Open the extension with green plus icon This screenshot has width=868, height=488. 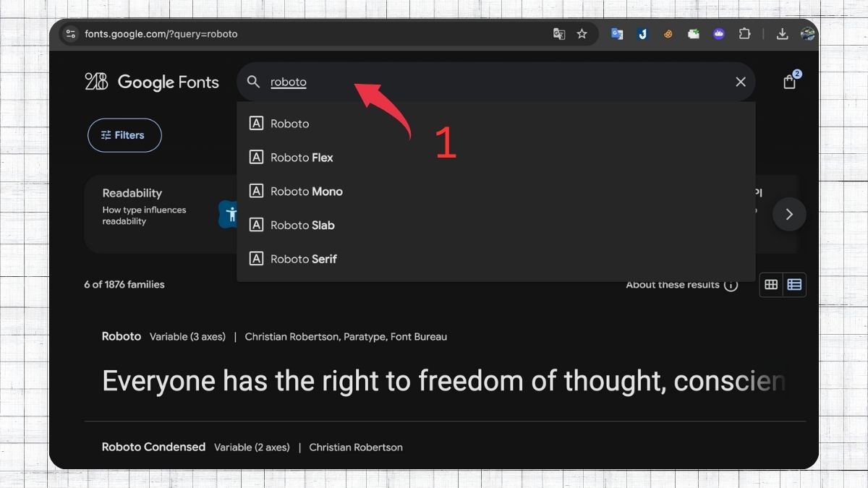[694, 34]
